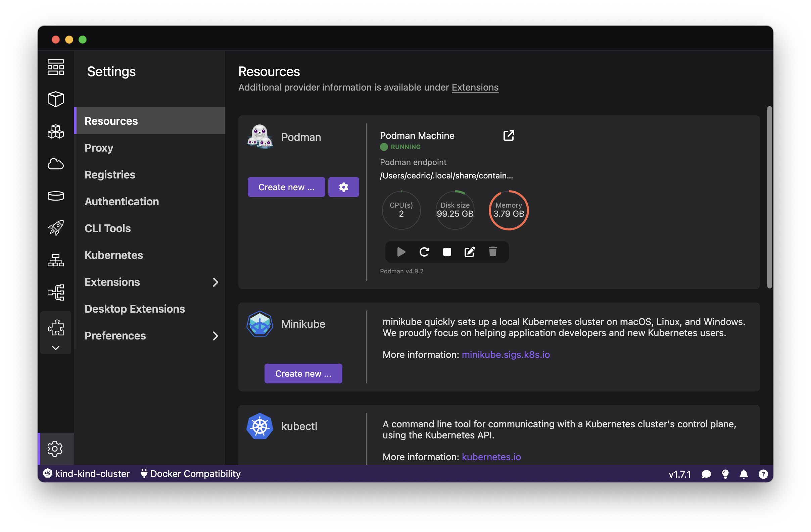
Task: Open the Dashboard from the sidebar
Action: pyautogui.click(x=55, y=67)
